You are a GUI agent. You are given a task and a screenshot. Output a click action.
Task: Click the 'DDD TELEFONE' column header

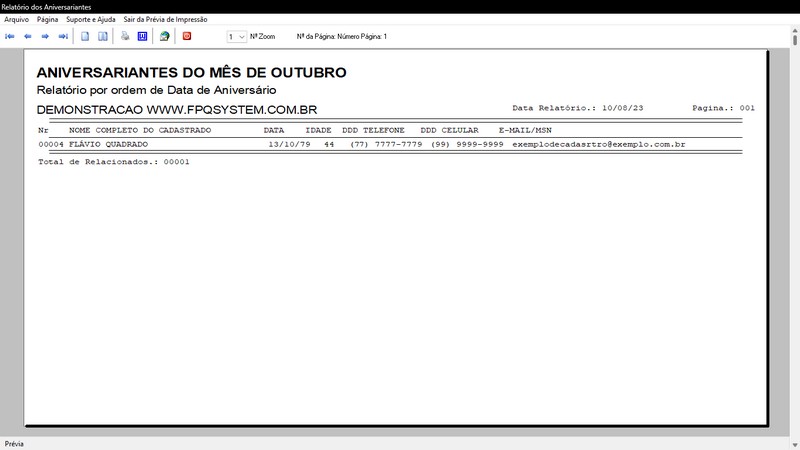pos(373,131)
